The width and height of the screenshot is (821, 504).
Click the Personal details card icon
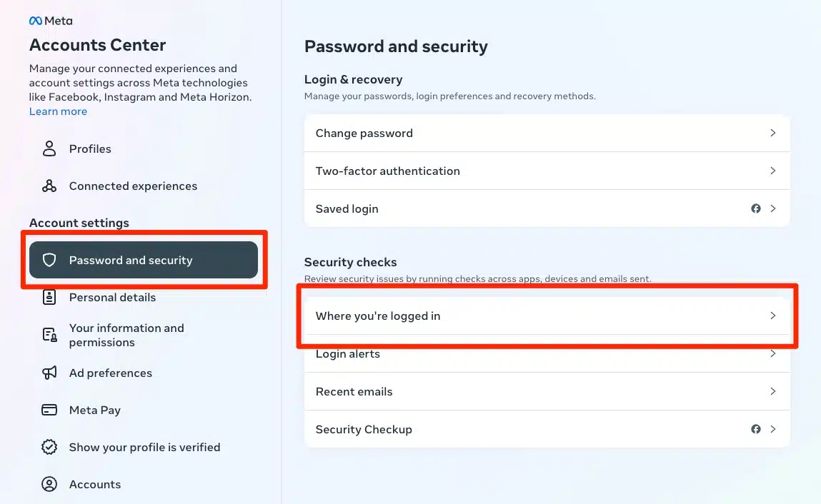pos(49,297)
